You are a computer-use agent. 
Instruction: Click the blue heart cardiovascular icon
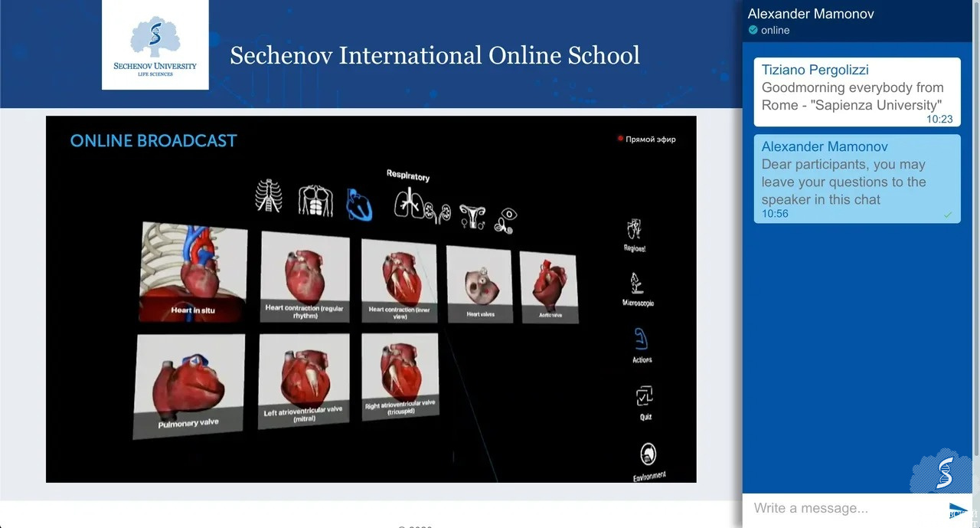point(359,205)
